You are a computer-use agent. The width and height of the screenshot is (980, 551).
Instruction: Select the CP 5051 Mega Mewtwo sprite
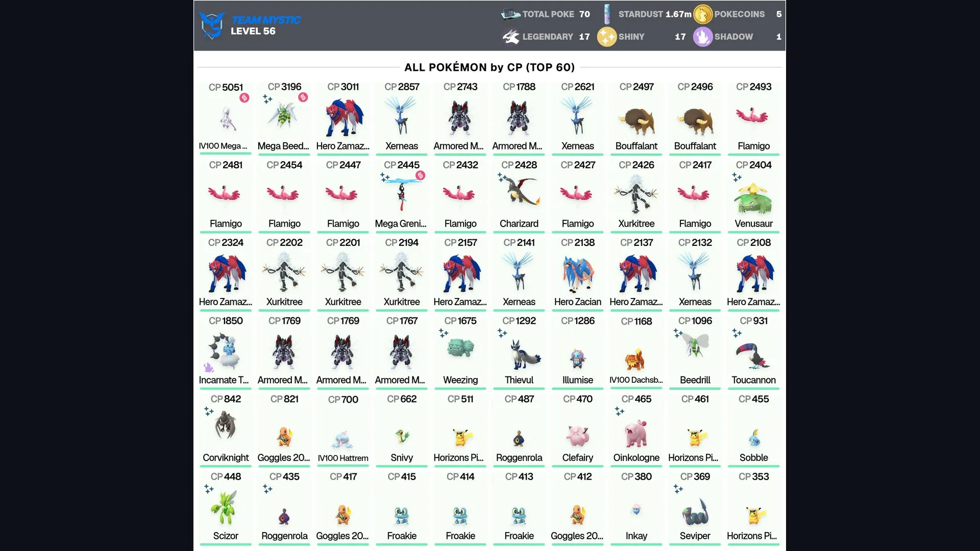pyautogui.click(x=228, y=118)
